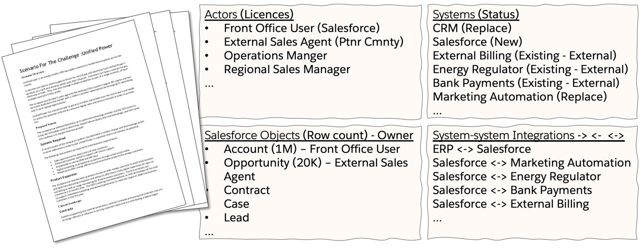Click the Salesforce (New) system entry
644x250 pixels.
coord(477,42)
